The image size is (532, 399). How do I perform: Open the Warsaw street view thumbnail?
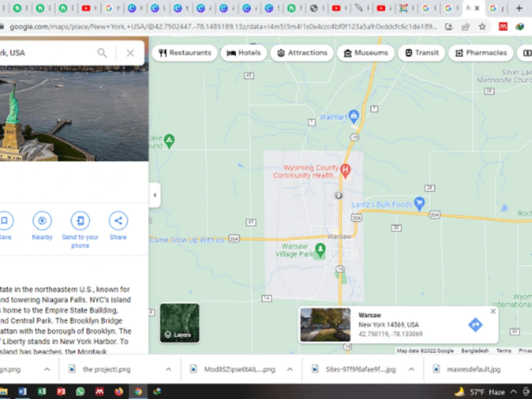tap(326, 325)
